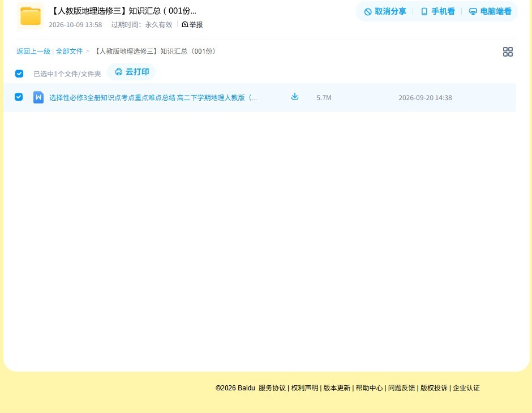Viewport: 532px width, 413px height.
Task: Open 问题反馈 in the footer
Action: (x=401, y=388)
